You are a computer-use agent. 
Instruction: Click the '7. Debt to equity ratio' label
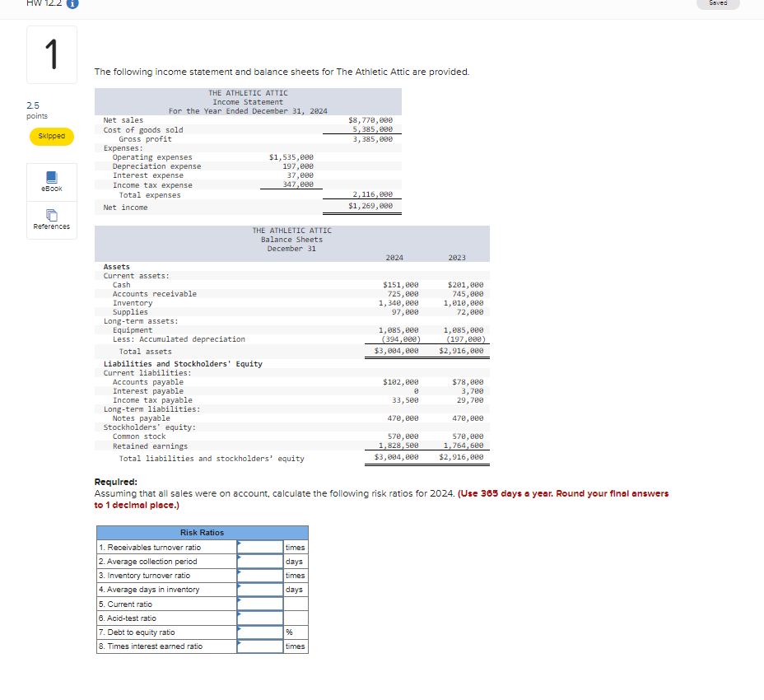[137, 632]
